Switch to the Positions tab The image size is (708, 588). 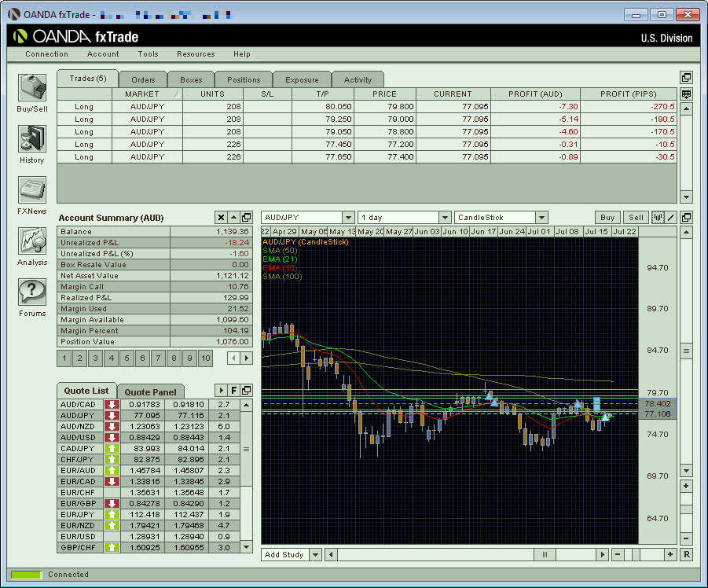(x=243, y=79)
